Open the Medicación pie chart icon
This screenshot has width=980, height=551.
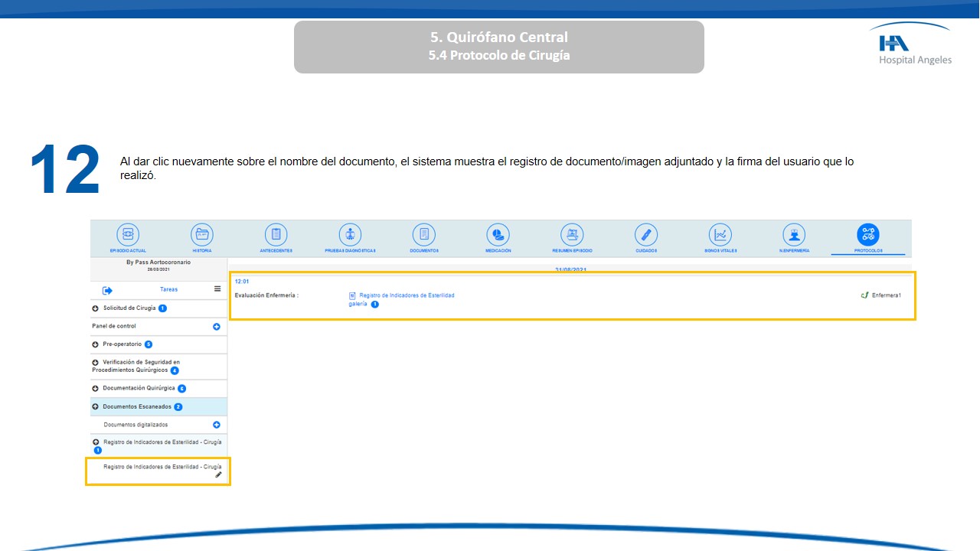coord(498,235)
